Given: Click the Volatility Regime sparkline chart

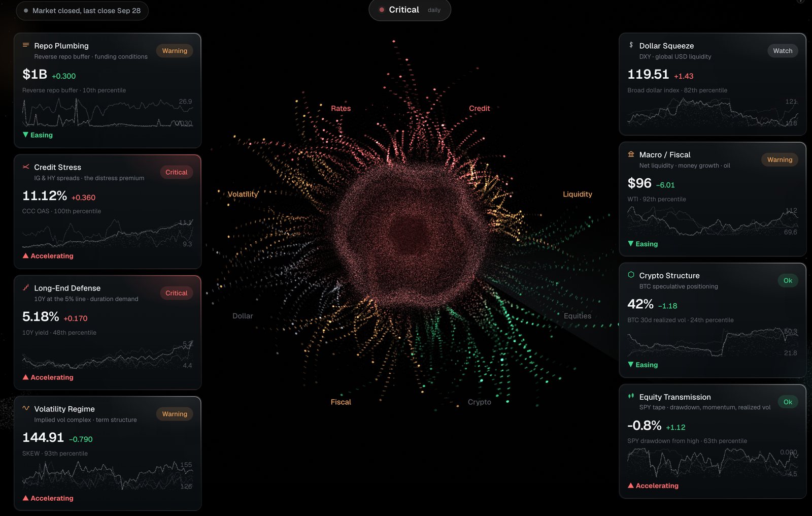Looking at the screenshot, I should 108,475.
